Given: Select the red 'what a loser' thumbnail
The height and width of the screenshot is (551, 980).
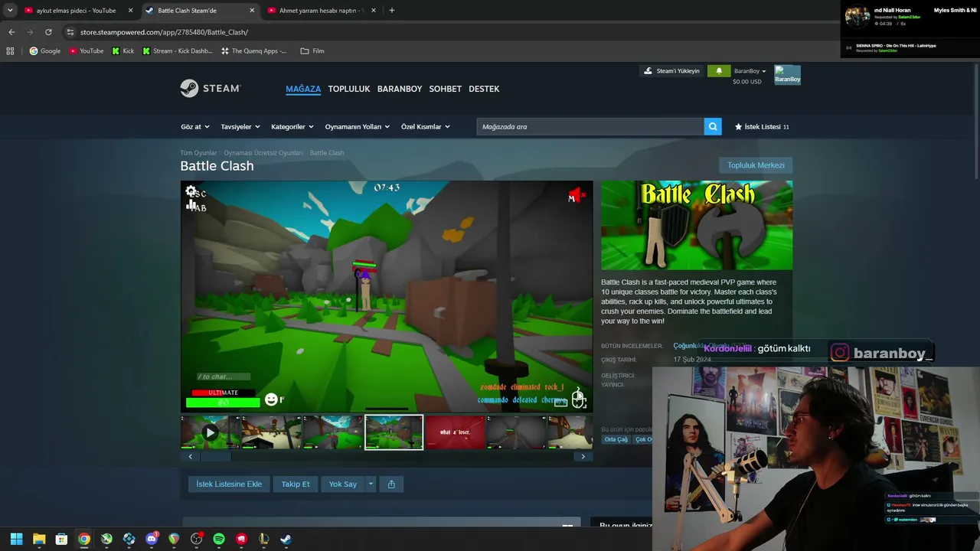Looking at the screenshot, I should point(456,432).
